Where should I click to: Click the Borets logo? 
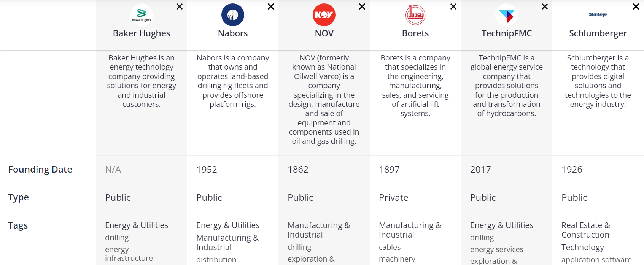tap(415, 15)
